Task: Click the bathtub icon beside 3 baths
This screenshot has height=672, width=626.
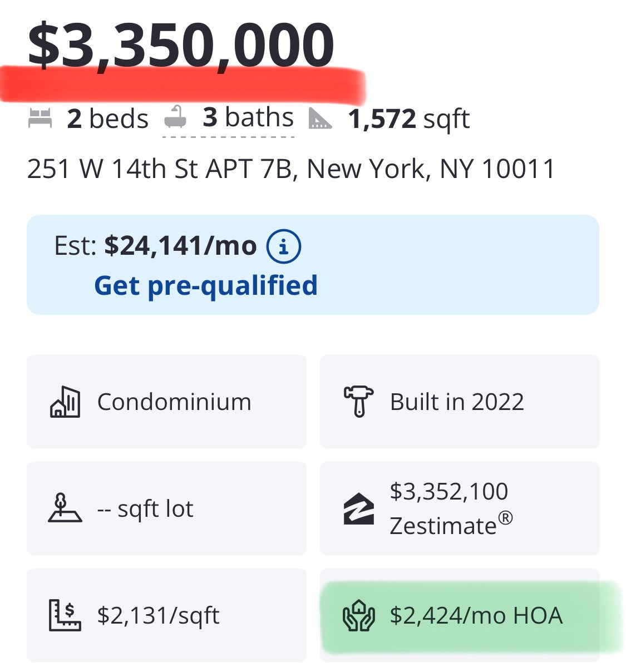Action: coord(175,117)
